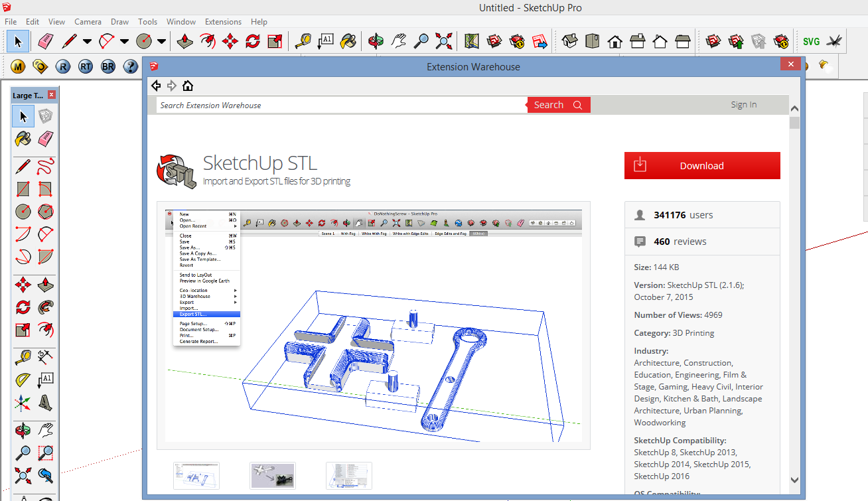Viewport: 868px width, 501px height.
Task: Open the Paint Bucket tool
Action: [x=350, y=41]
